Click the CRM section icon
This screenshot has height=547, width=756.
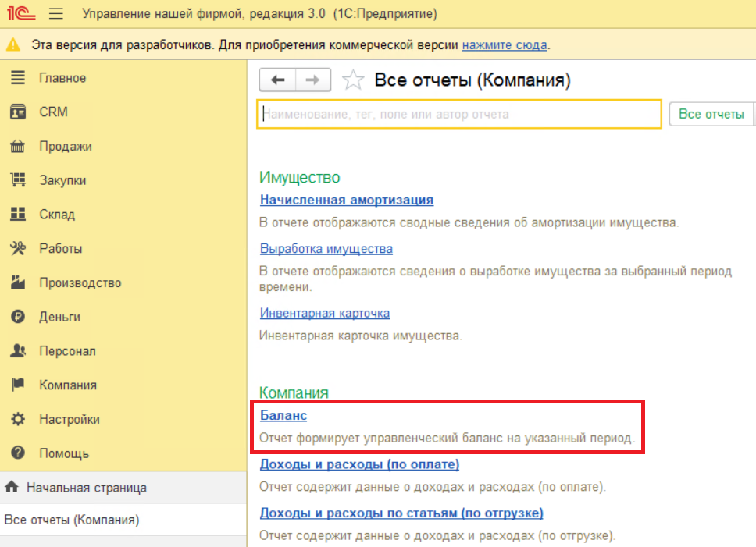pos(18,112)
